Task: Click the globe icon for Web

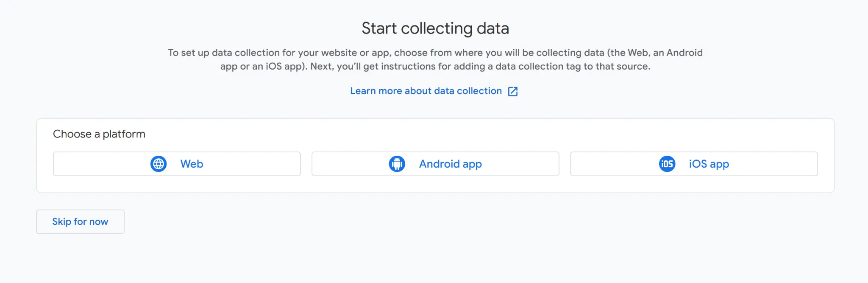Action: tap(159, 164)
